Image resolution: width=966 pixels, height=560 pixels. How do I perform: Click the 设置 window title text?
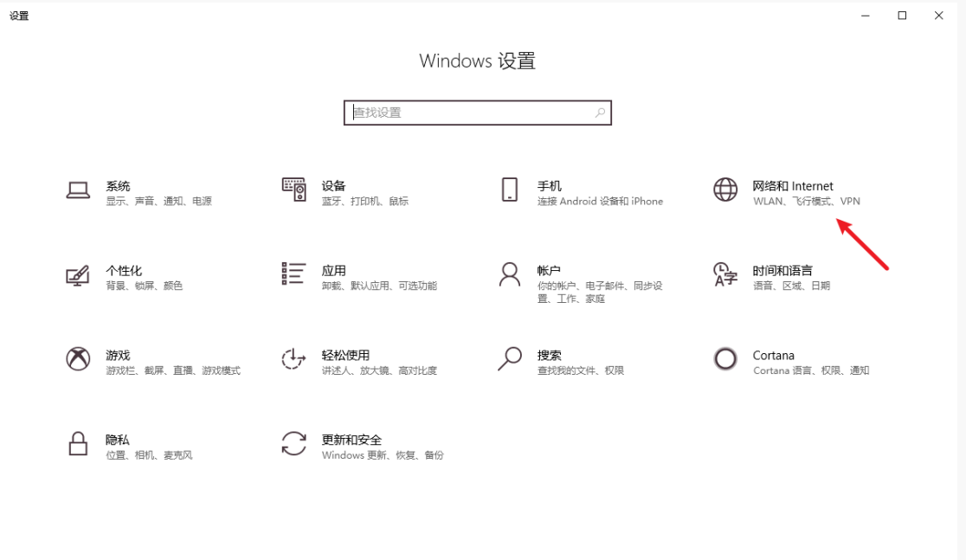[x=19, y=16]
